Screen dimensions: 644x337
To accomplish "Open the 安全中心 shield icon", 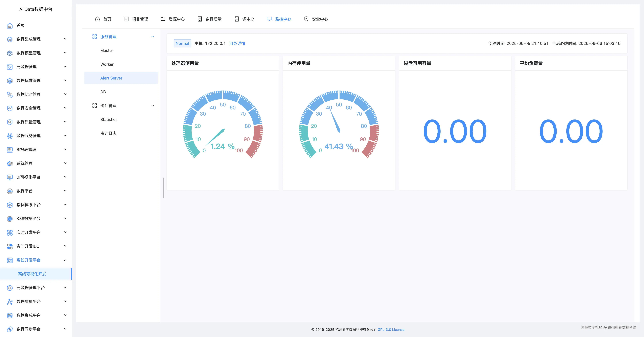I will coord(306,19).
